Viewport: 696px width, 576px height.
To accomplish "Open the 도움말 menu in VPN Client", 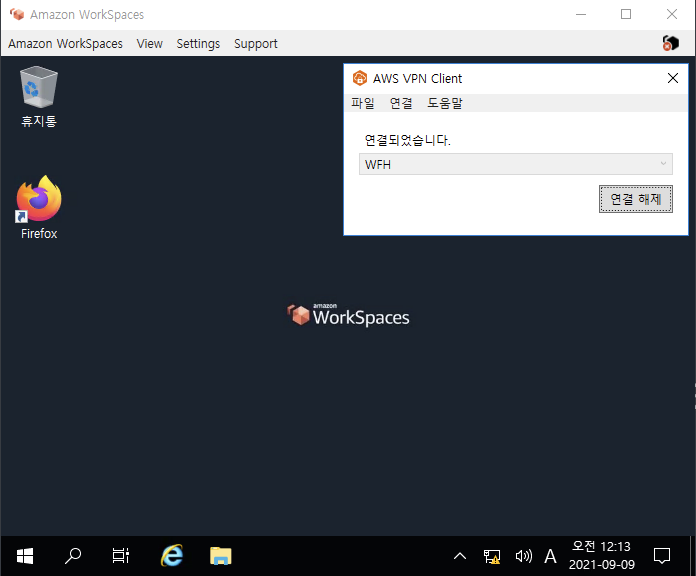I will [x=445, y=103].
